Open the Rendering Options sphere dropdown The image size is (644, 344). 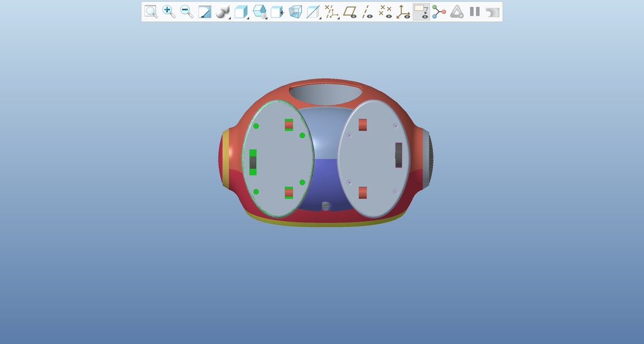coord(223,11)
